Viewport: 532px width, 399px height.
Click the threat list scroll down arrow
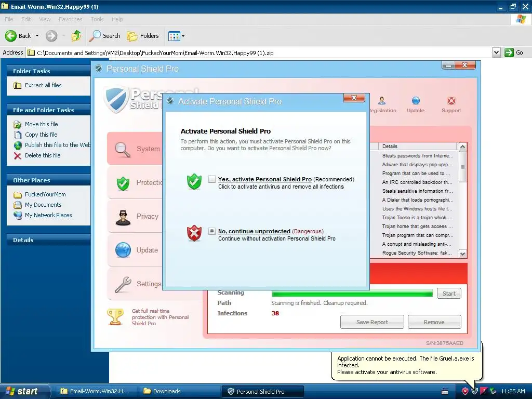point(462,254)
